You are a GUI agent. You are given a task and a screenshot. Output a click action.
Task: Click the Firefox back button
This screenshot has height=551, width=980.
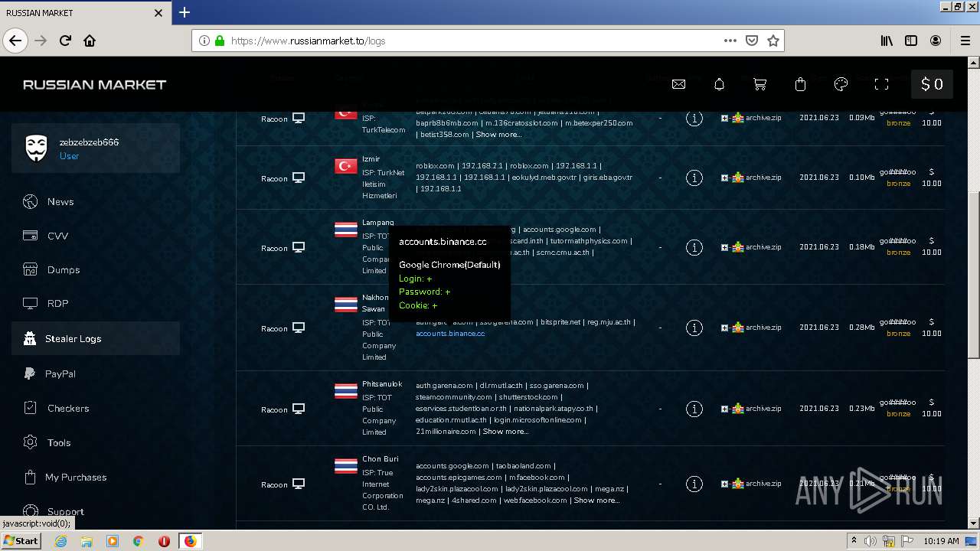[15, 41]
